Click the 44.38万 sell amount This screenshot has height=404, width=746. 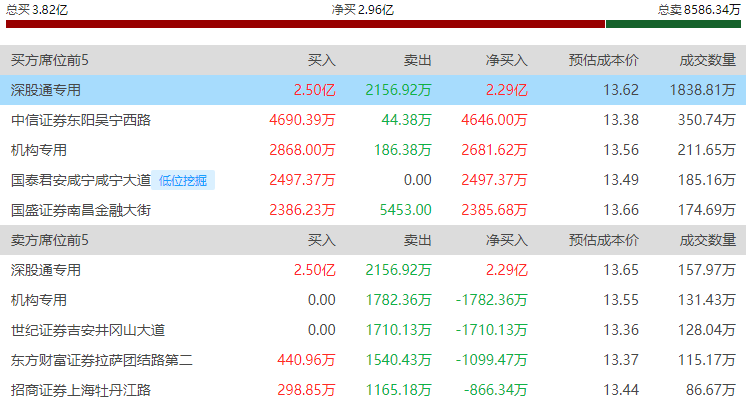[x=406, y=120]
